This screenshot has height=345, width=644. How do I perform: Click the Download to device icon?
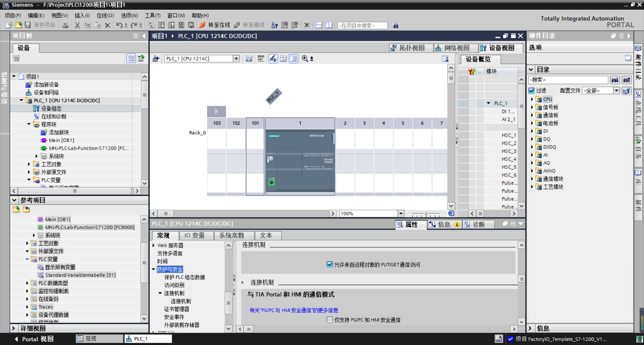point(161,25)
